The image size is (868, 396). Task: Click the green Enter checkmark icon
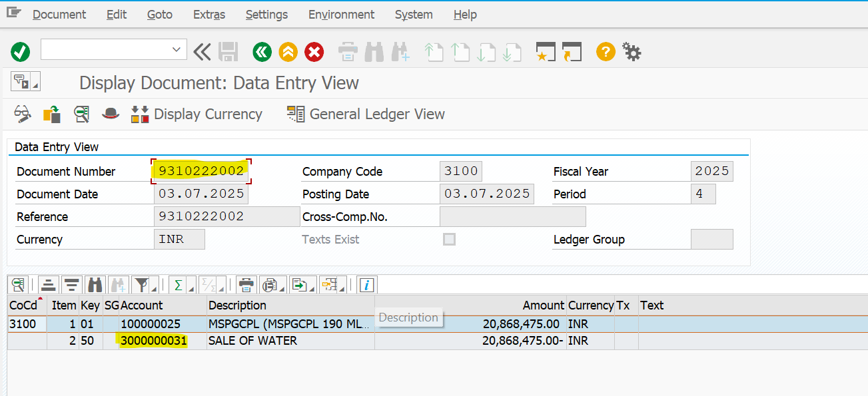21,51
